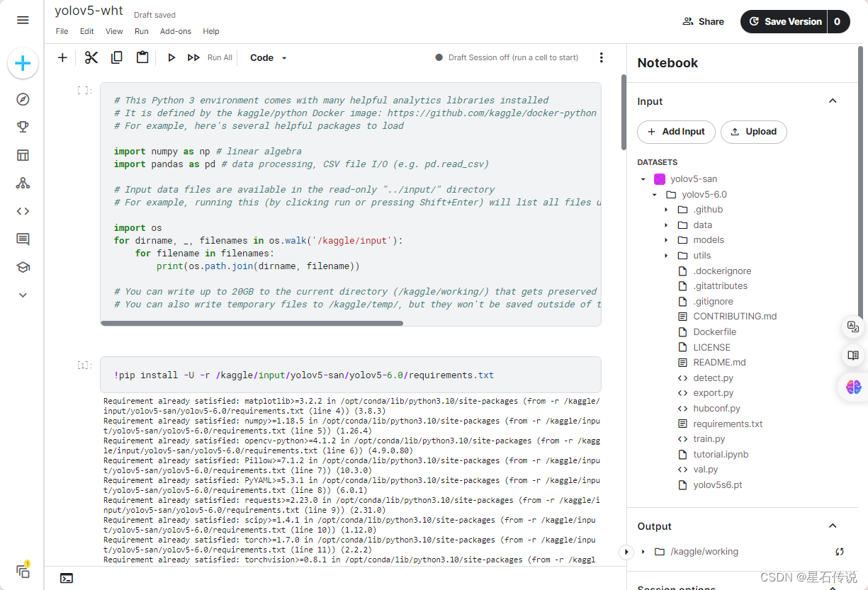Click the first cell horizontal scrollbar
This screenshot has height=590, width=868.
(252, 323)
